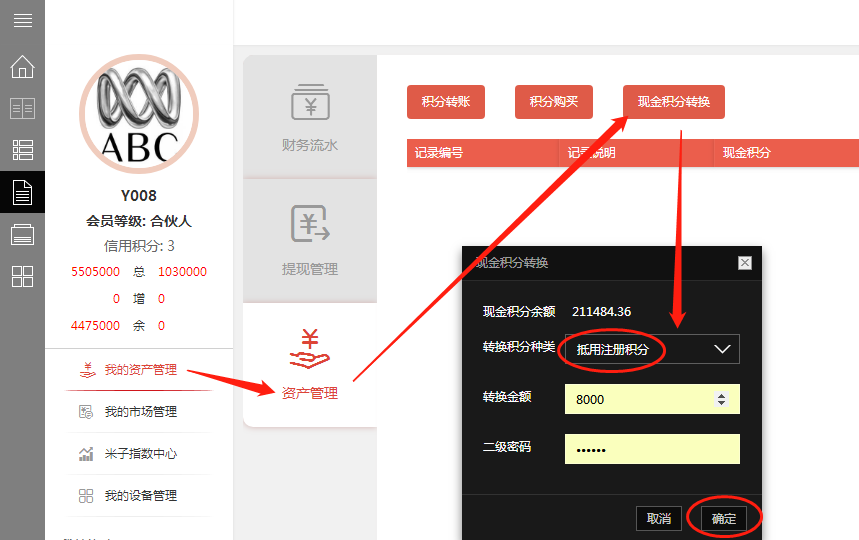
Task: Open 我的资产管理 menu item
Action: (x=139, y=370)
